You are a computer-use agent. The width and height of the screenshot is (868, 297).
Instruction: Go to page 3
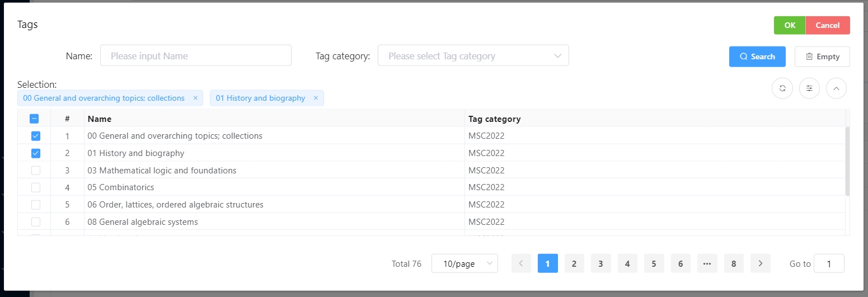[600, 263]
